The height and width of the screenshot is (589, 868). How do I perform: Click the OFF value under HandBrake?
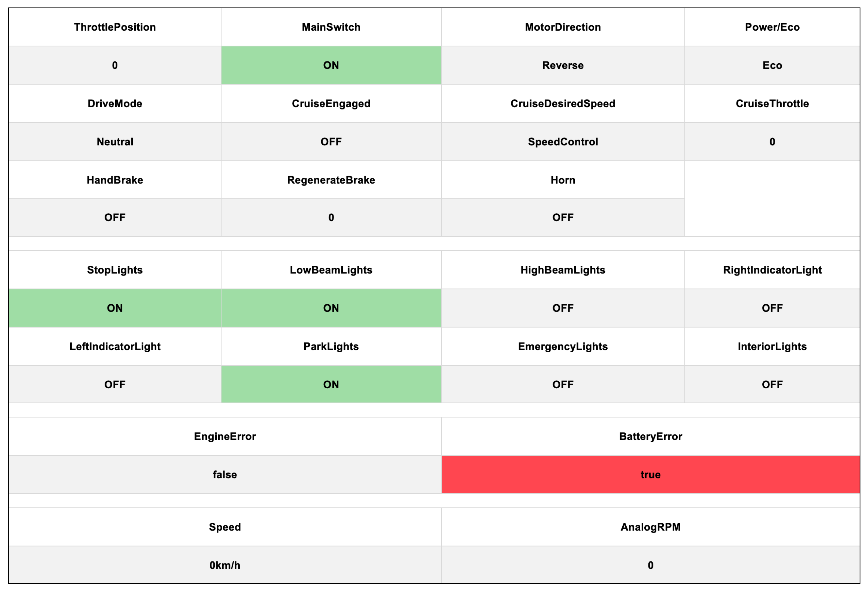pos(115,218)
